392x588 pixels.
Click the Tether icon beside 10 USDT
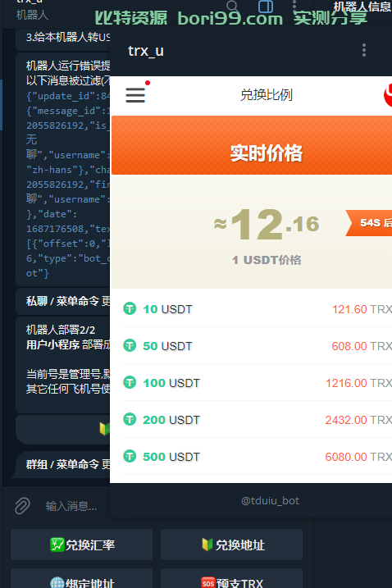pyautogui.click(x=130, y=308)
